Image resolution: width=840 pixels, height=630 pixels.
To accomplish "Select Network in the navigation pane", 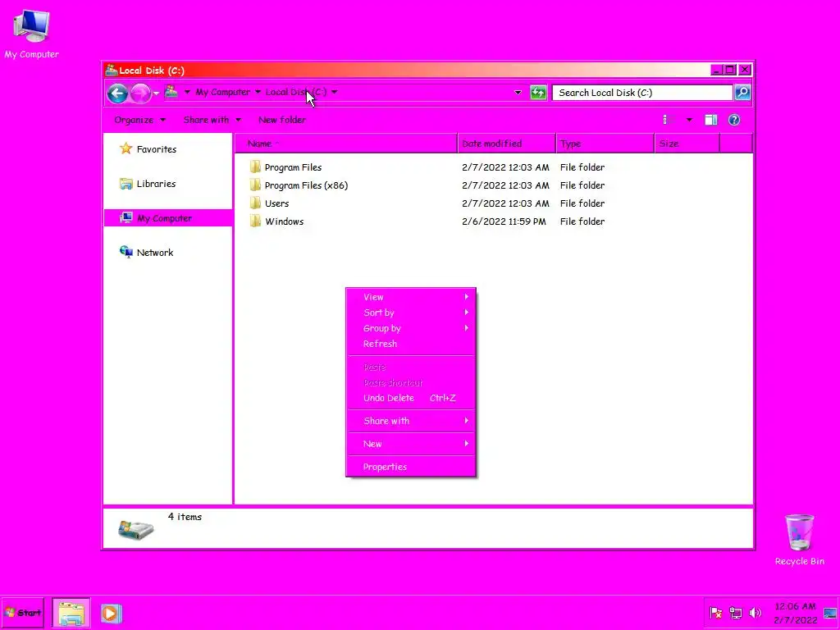I will (x=155, y=253).
